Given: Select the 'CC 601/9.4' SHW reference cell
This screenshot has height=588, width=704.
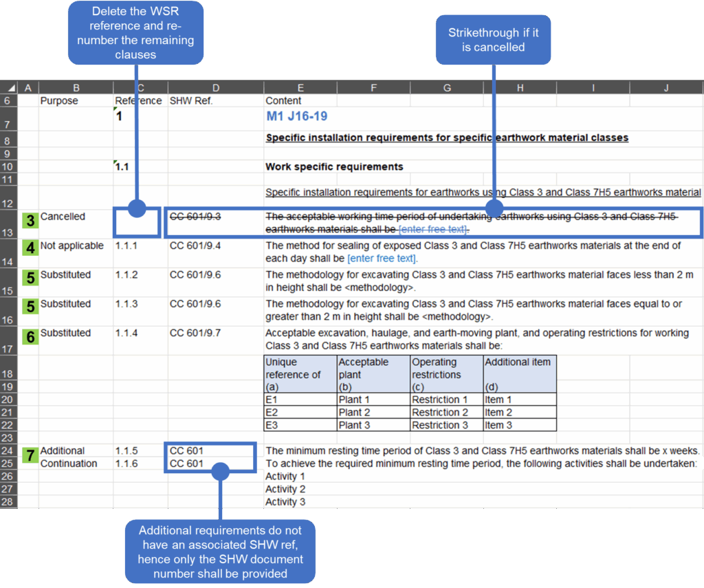Looking at the screenshot, I should click(195, 246).
